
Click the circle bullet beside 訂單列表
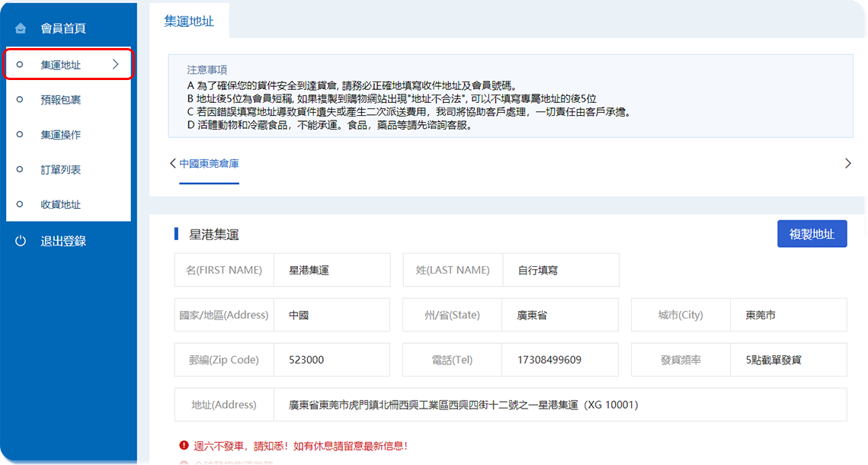[x=20, y=170]
